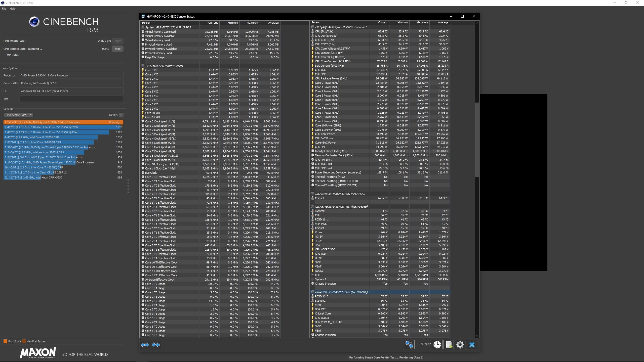Viewport: 644px width, 362px height.
Task: Click the first Chassis Intrusion sensor icon
Action: (x=313, y=284)
